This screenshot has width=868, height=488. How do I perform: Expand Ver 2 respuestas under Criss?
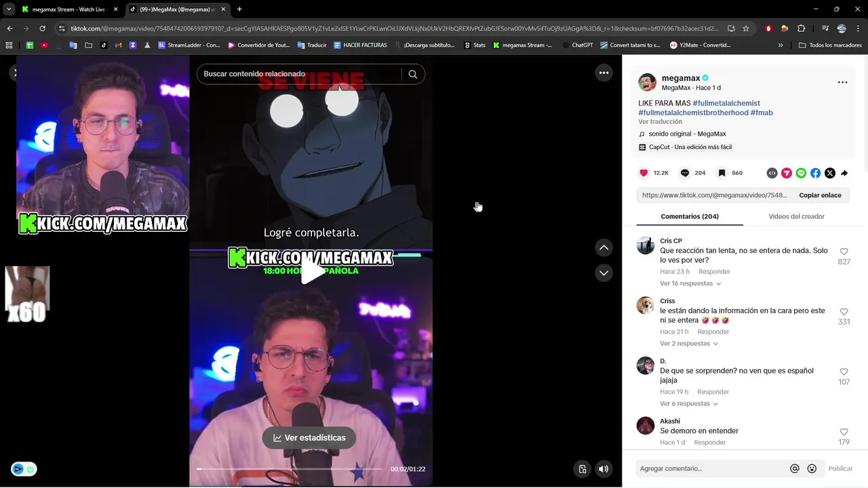[x=689, y=344]
